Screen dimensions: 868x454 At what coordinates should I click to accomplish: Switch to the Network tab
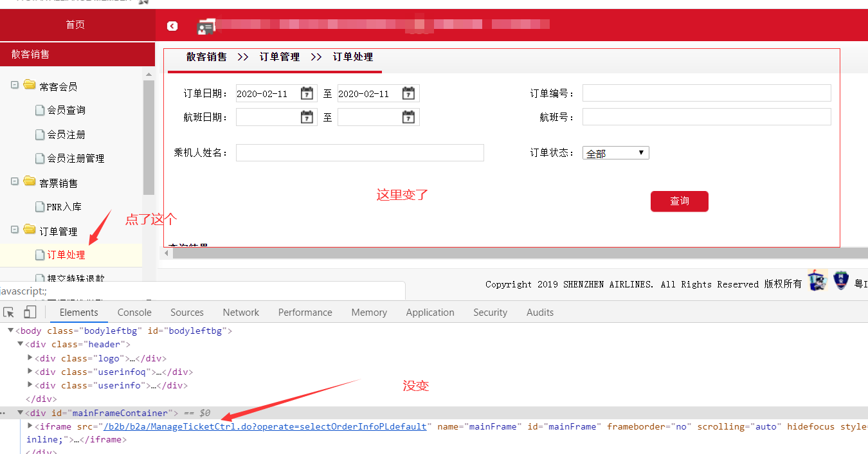(241, 313)
